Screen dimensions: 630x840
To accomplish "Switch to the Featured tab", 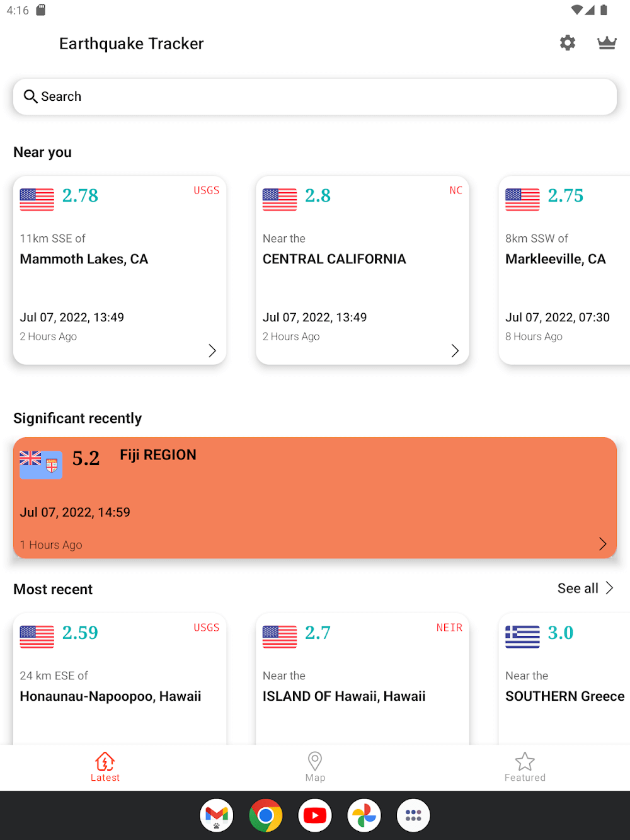I will (x=525, y=766).
